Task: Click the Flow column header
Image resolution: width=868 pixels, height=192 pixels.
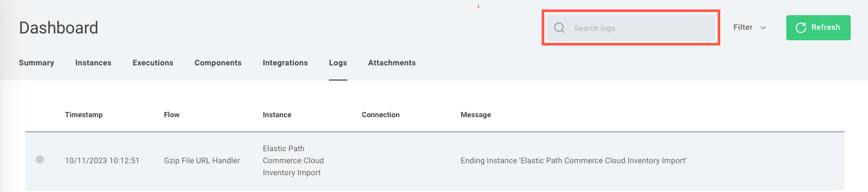Action: click(172, 115)
